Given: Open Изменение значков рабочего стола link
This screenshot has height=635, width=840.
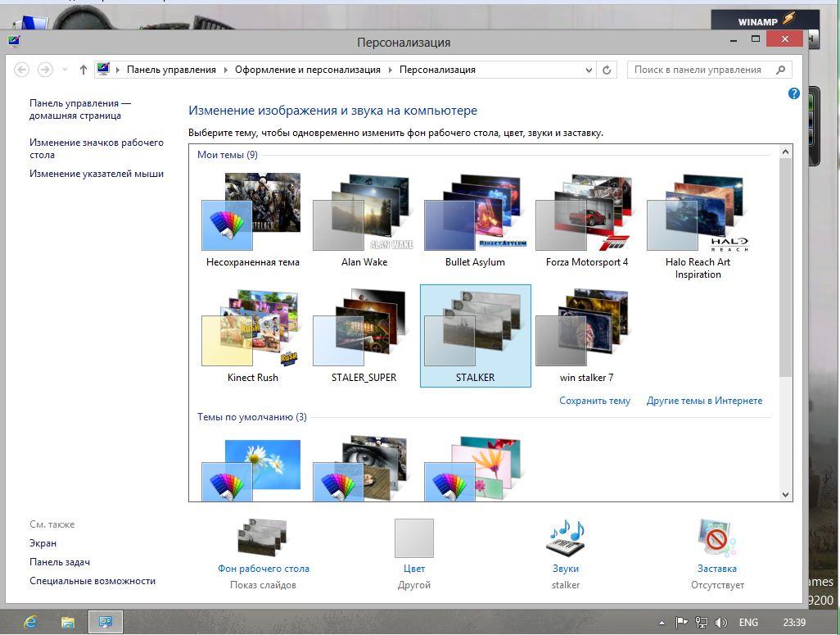Looking at the screenshot, I should pos(97,148).
